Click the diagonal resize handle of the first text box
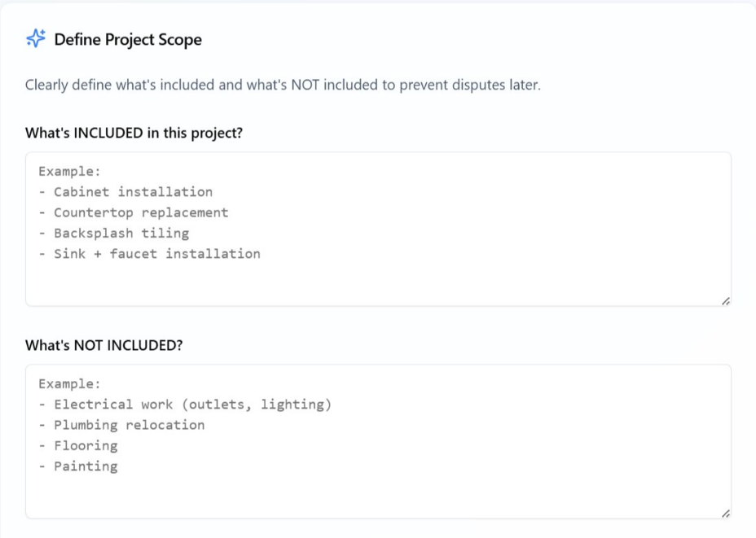The image size is (756, 538). 726,300
